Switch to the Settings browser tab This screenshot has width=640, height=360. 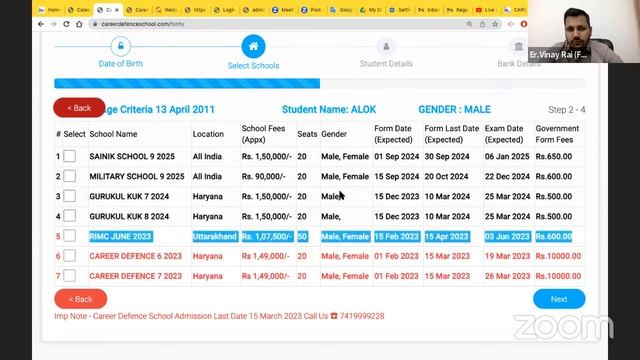[400, 10]
